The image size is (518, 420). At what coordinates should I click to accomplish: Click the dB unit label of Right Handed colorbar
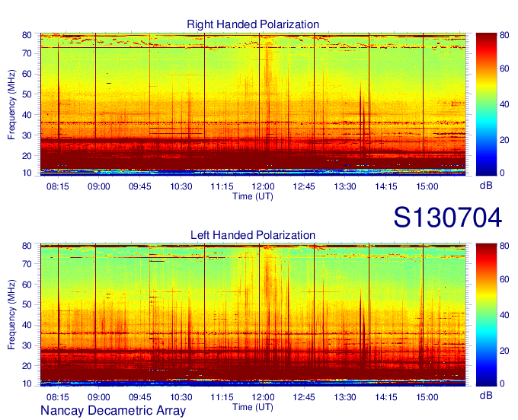pyautogui.click(x=486, y=186)
